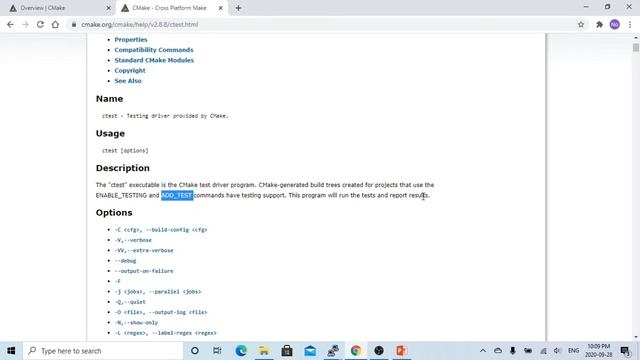Open the -V,--verbose option link
640x360 pixels.
tap(133, 240)
